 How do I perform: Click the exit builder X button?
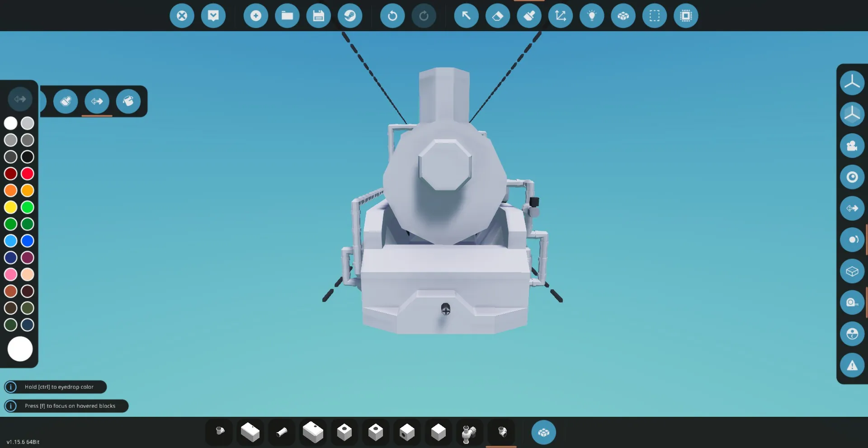coord(182,16)
